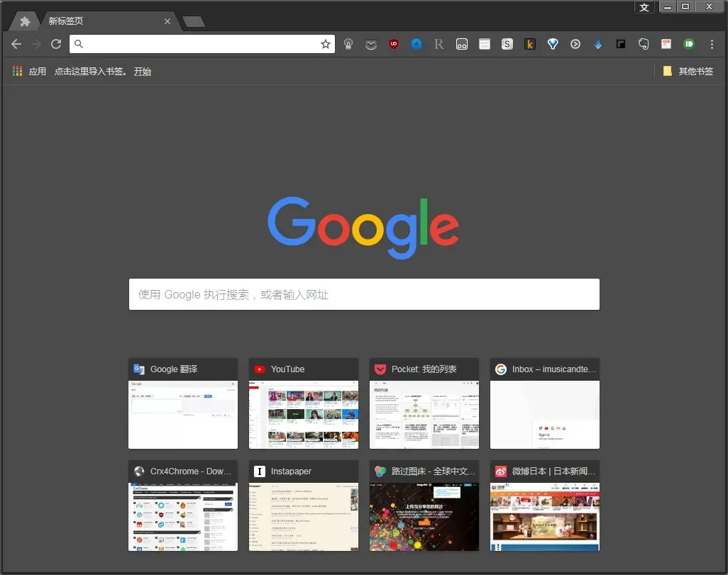The width and height of the screenshot is (728, 575).
Task: Click the Google search box
Action: (x=364, y=294)
